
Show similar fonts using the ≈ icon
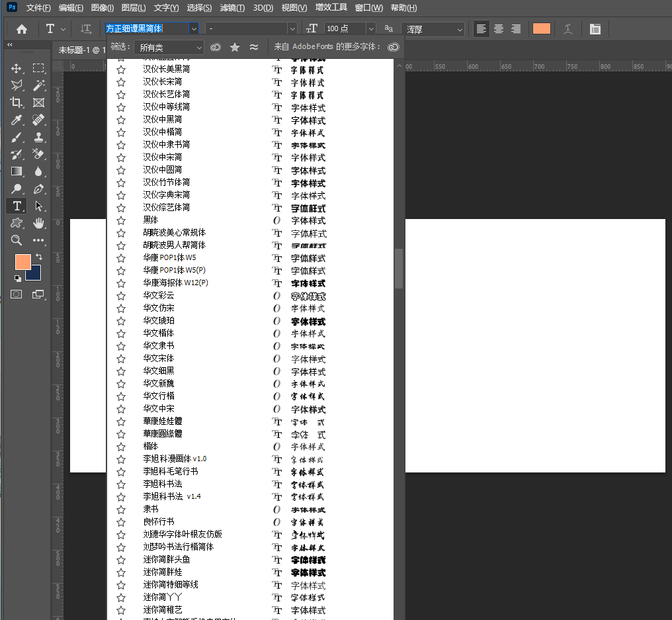click(254, 47)
